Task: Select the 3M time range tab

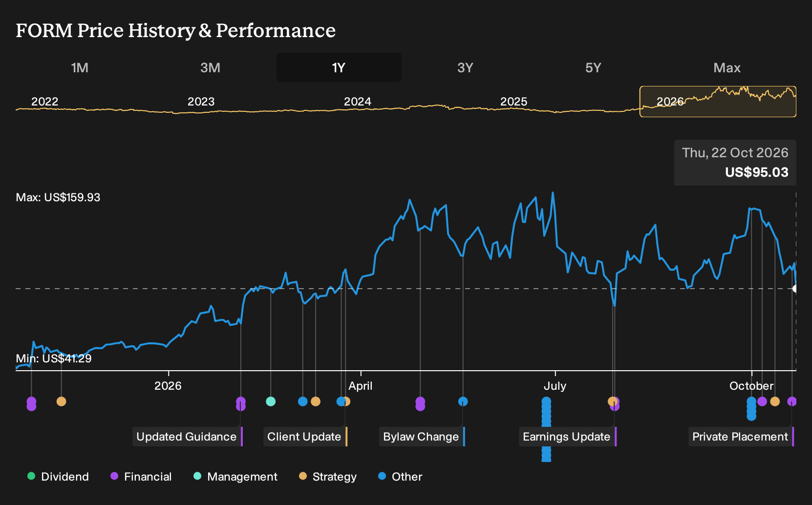Action: pyautogui.click(x=210, y=67)
